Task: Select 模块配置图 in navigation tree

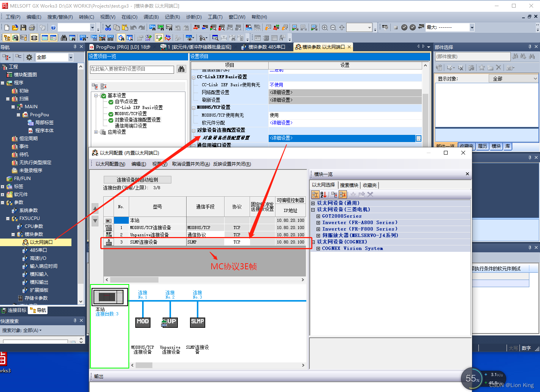Action: coord(25,75)
